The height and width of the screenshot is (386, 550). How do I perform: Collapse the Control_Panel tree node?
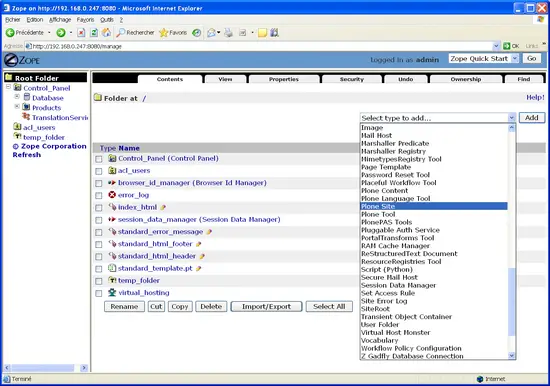tap(8, 86)
